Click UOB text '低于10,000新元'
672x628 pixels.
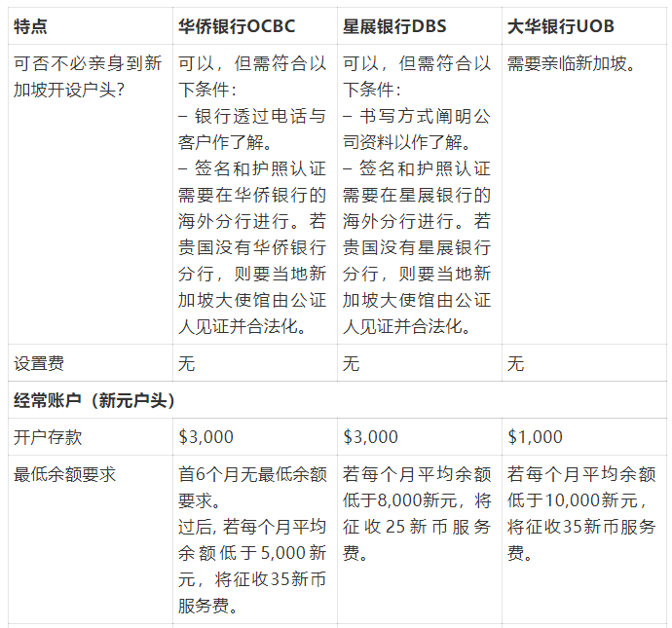(x=573, y=500)
